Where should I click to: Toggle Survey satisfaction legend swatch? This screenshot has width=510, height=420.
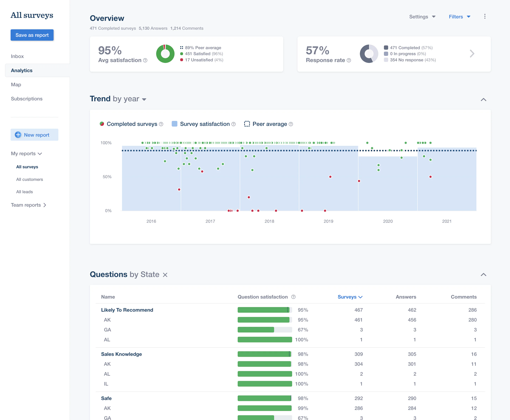pos(174,124)
